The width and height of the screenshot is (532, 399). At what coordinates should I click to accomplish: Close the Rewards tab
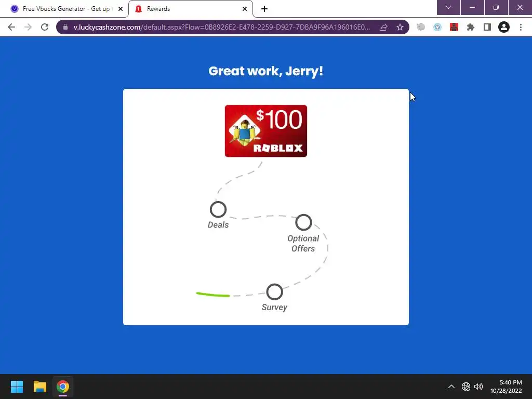tap(245, 9)
